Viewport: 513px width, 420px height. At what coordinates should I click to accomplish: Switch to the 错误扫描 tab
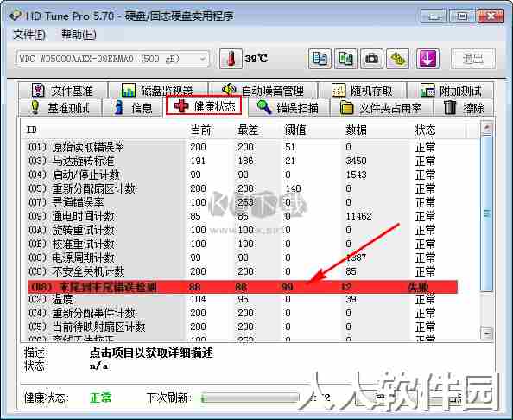click(x=288, y=108)
